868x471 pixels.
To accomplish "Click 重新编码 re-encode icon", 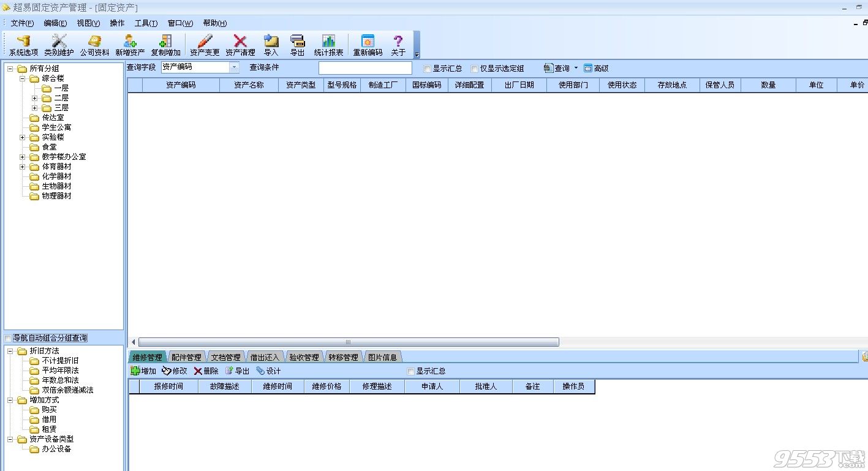I will (368, 45).
